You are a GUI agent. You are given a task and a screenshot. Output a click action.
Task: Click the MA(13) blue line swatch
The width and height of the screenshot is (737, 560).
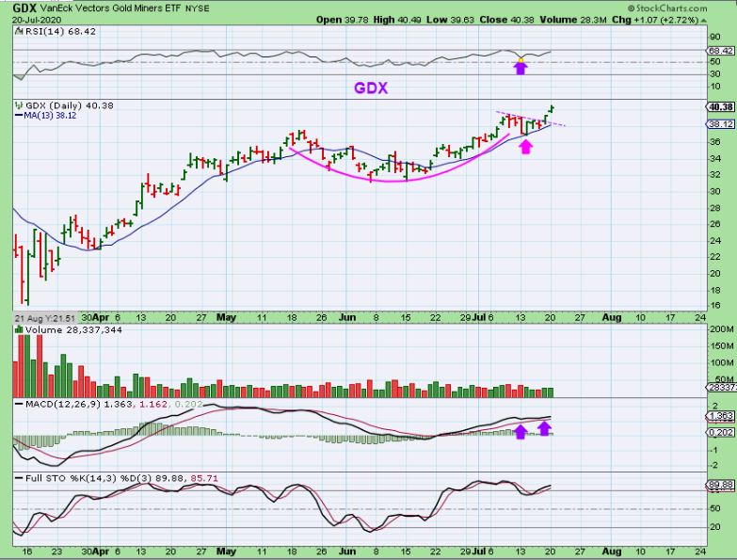(x=19, y=116)
